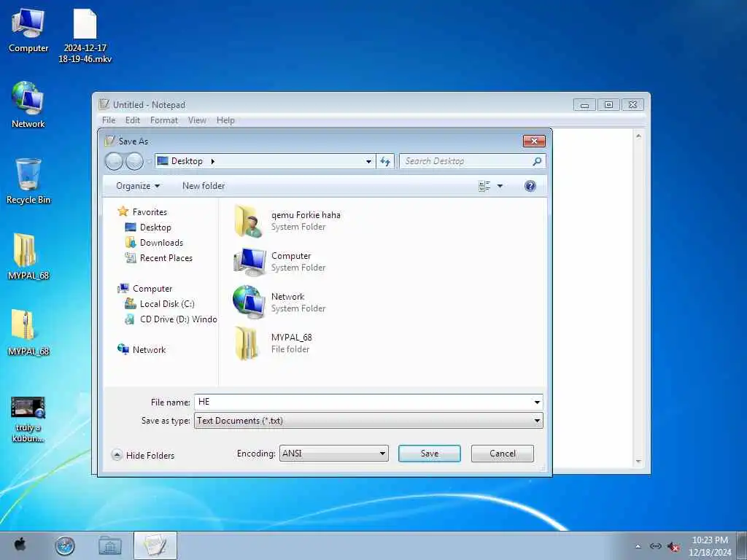Open the Computer desktop icon
Screen dimensions: 747x560
coord(28,30)
